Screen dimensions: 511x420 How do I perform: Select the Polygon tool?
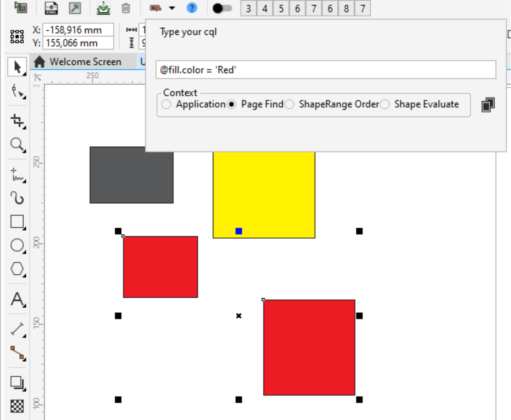click(x=17, y=269)
